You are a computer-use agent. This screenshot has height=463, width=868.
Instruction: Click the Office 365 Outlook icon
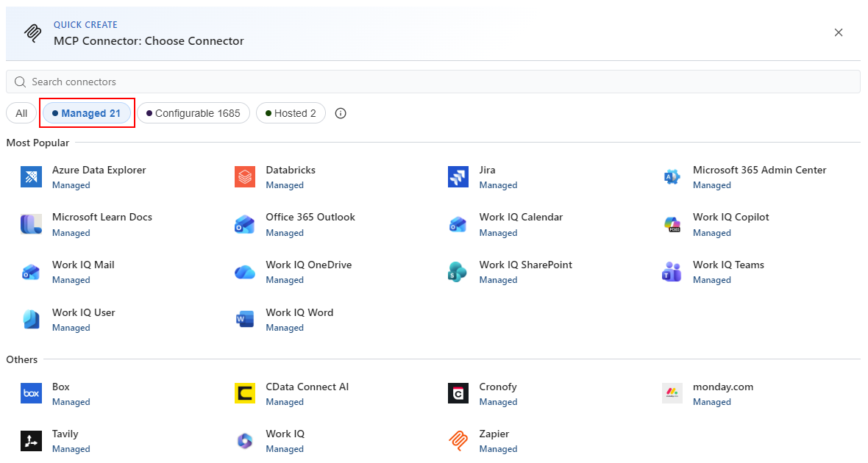pos(245,225)
